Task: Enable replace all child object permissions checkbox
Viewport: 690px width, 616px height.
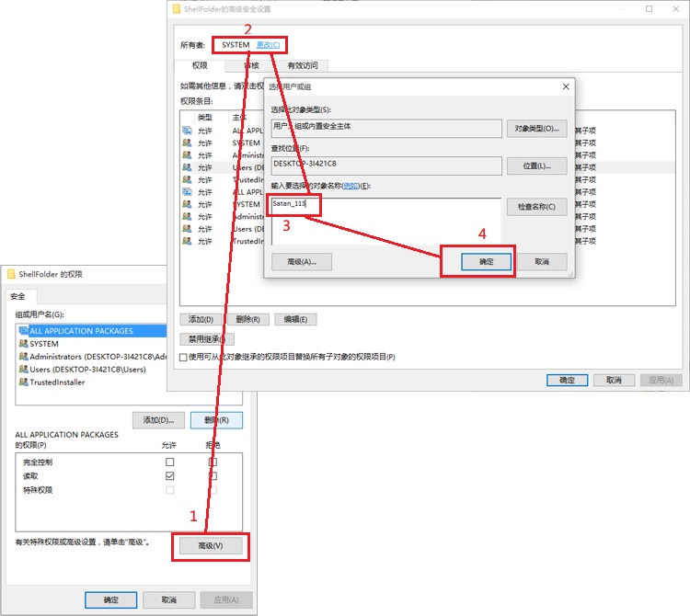Action: [x=183, y=357]
